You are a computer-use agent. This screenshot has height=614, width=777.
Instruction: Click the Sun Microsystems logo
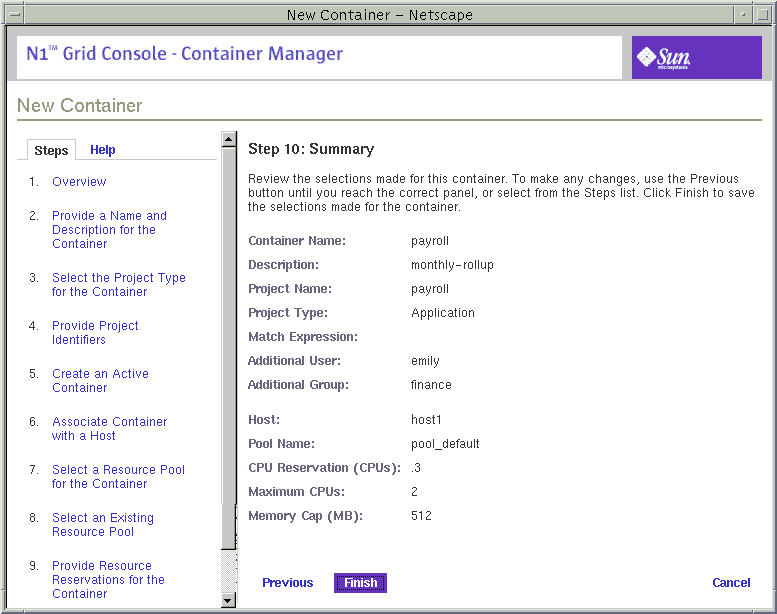point(696,57)
